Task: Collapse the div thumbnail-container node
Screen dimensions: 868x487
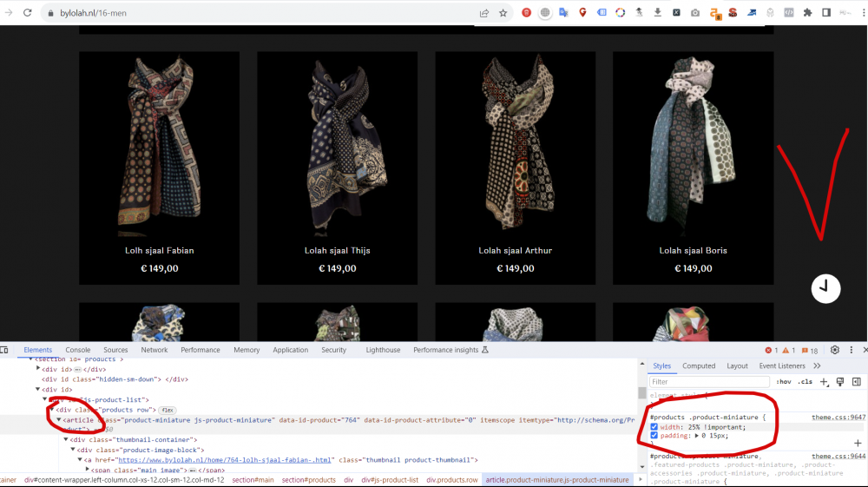Action: (x=66, y=440)
